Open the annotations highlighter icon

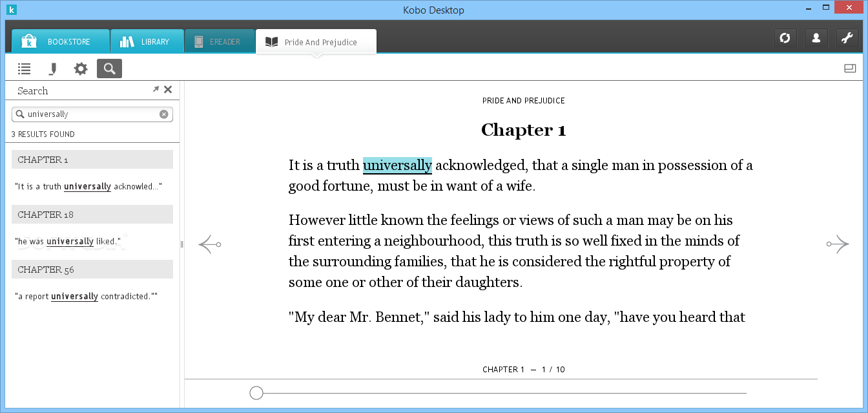[x=52, y=69]
